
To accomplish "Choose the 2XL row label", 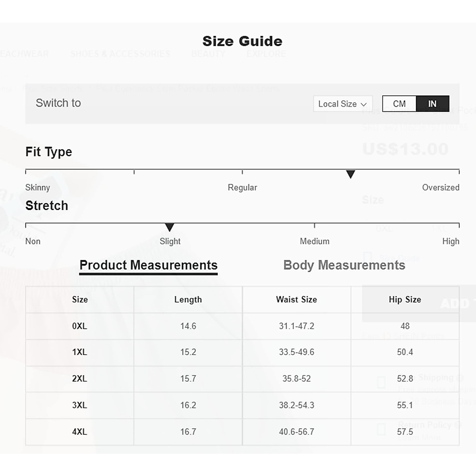I will click(80, 379).
